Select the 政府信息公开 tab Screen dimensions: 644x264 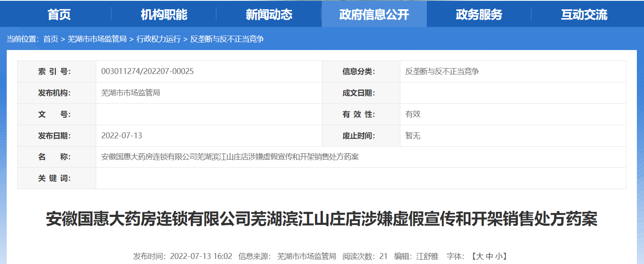[374, 15]
